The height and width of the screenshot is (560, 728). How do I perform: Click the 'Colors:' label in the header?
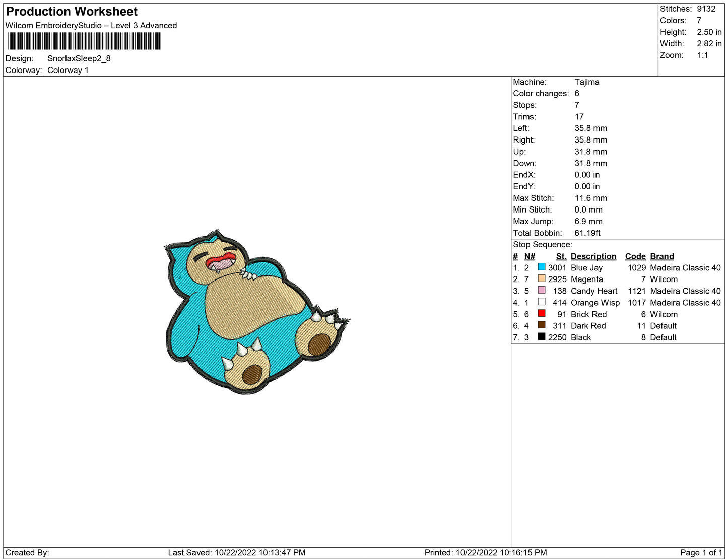pyautogui.click(x=673, y=20)
